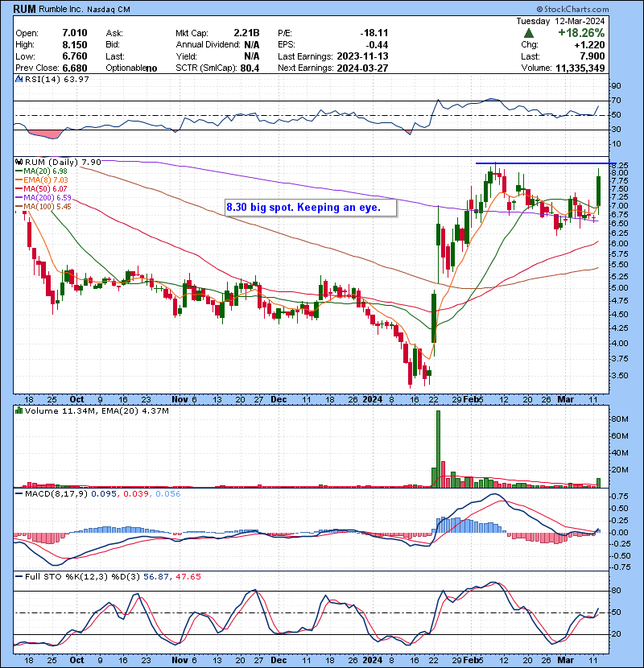Click the 2024 year label on price axis
Image resolution: width=644 pixels, height=668 pixels.
pyautogui.click(x=373, y=399)
